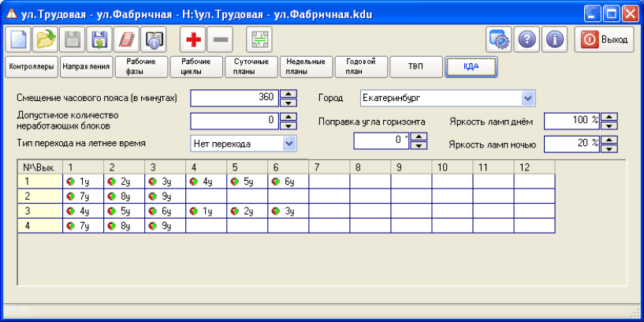The height and width of the screenshot is (322, 644).
Task: Open about information icon
Action: pyautogui.click(x=554, y=39)
